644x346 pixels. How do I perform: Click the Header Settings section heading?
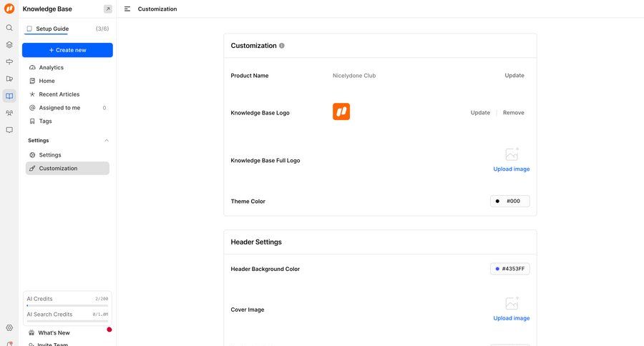(x=256, y=242)
